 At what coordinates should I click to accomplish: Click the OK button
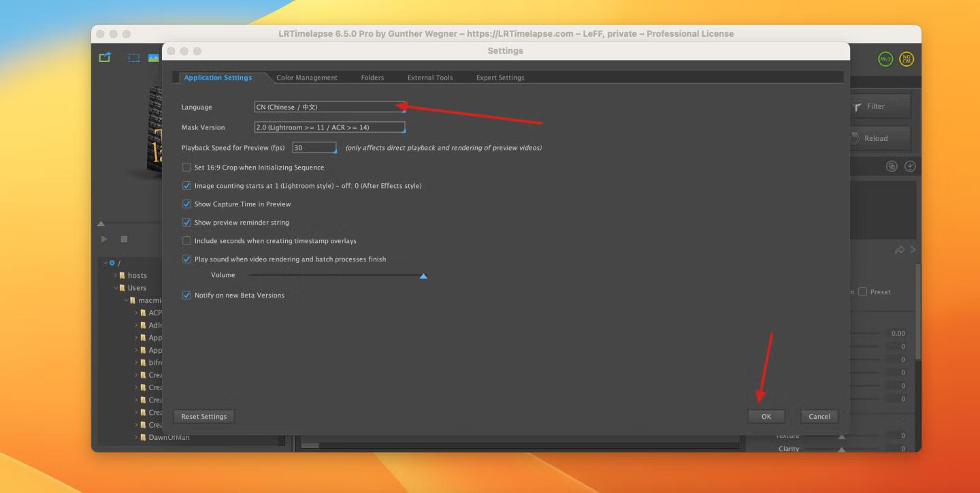pos(766,417)
